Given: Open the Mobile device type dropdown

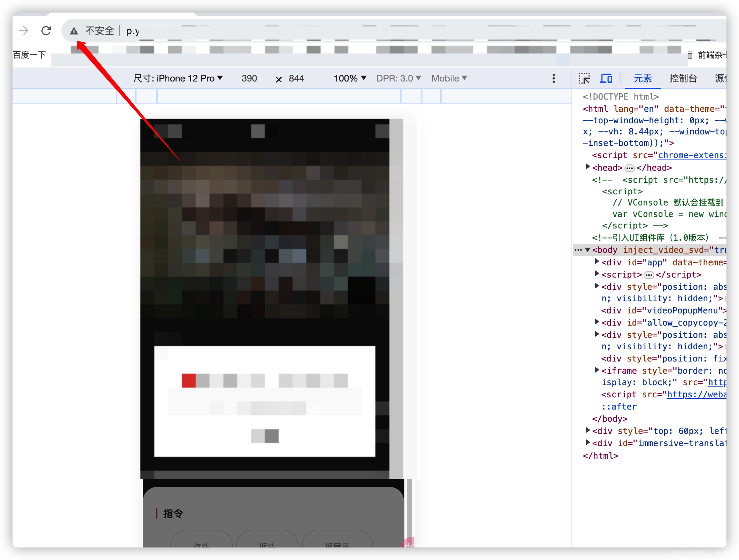Looking at the screenshot, I should (x=449, y=78).
